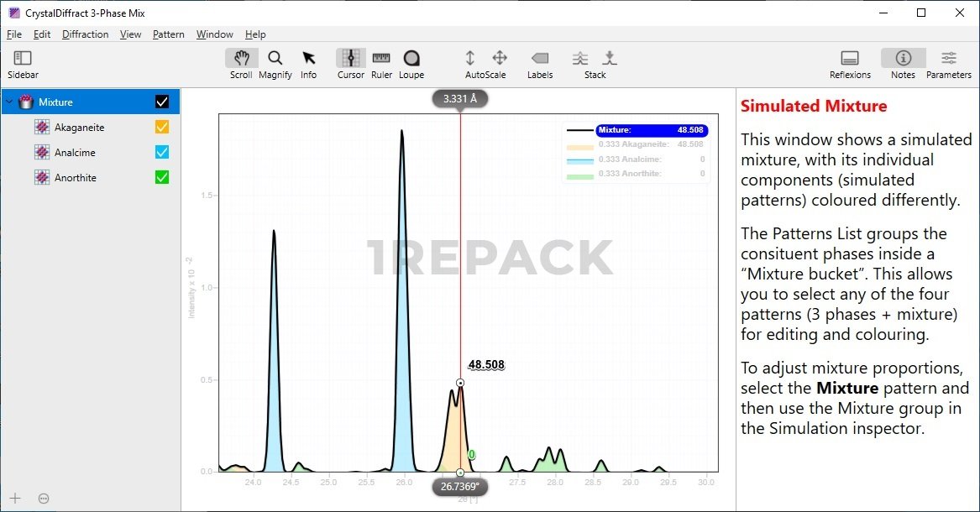The width and height of the screenshot is (980, 512).
Task: Toggle peak Labels display
Action: tap(540, 59)
